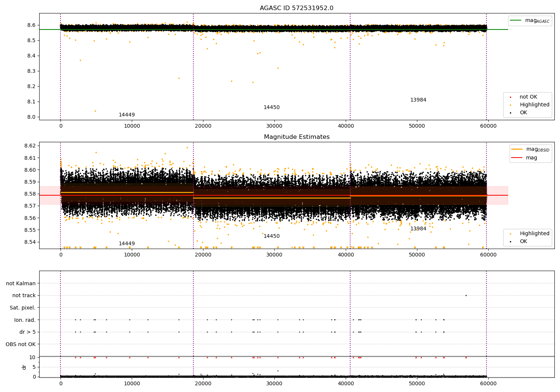Click x-axis tick 60000 under top plot
Image resolution: width=560 pixels, height=392 pixels.
pyautogui.click(x=488, y=126)
